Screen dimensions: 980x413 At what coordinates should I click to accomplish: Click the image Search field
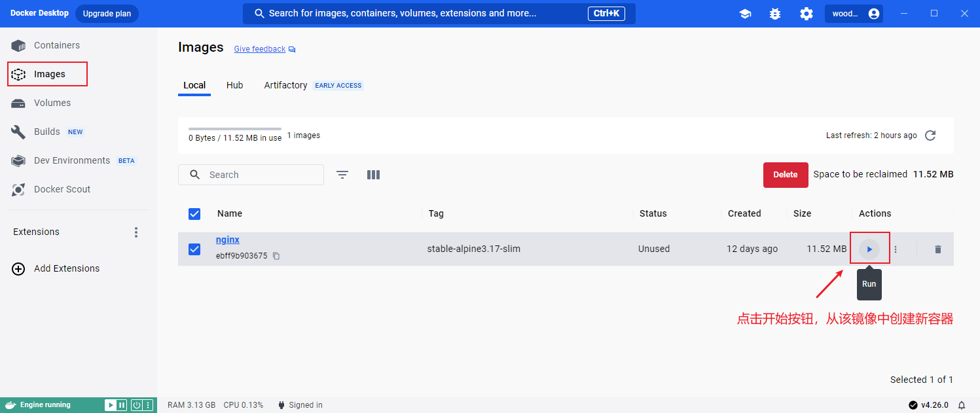(x=251, y=175)
